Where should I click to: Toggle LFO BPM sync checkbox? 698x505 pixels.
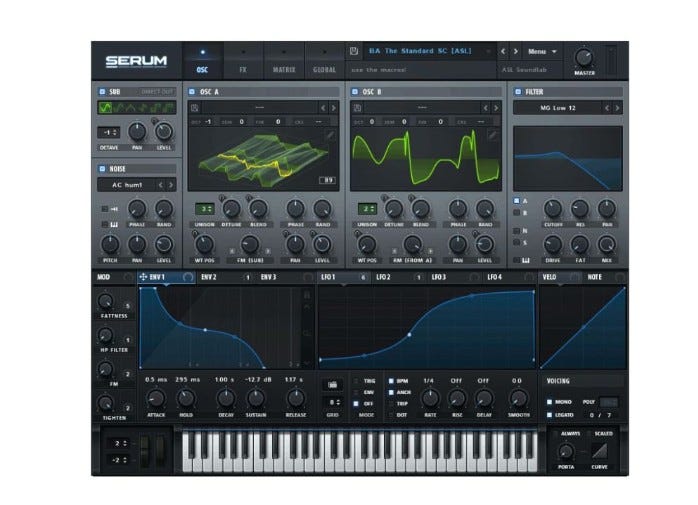[391, 381]
